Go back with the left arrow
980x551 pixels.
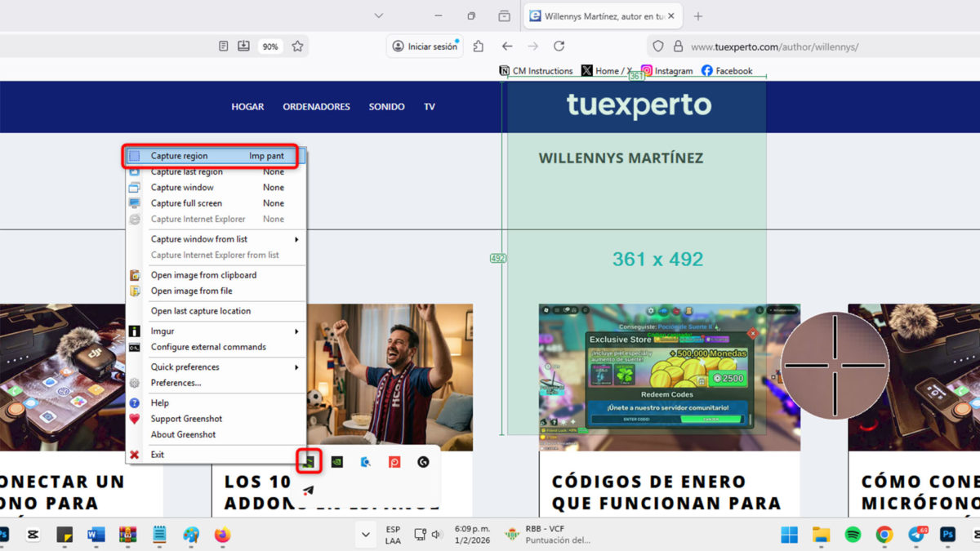pyautogui.click(x=507, y=47)
